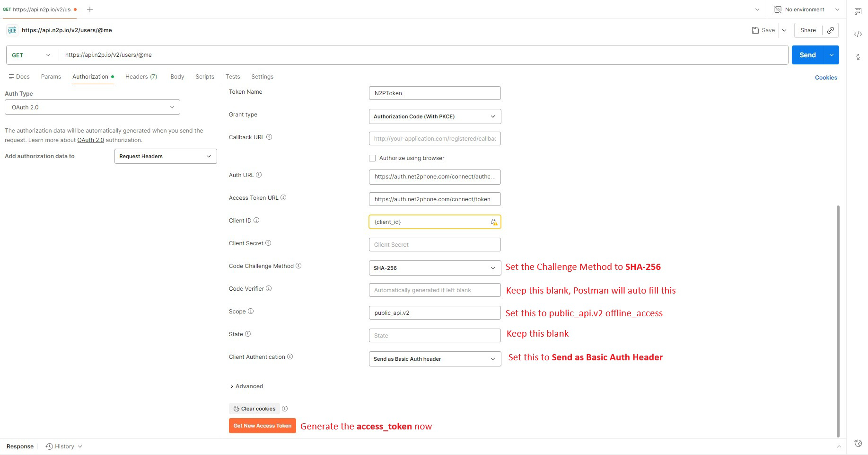868x455 pixels.
Task: Open the OAuth 2.0 documentation link
Action: [x=91, y=140]
